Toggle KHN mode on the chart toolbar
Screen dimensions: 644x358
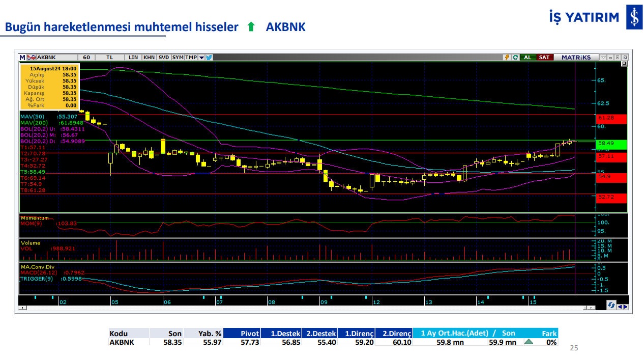coord(150,57)
